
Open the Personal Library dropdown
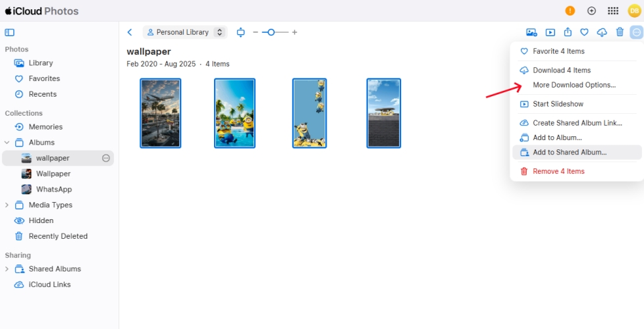[185, 32]
